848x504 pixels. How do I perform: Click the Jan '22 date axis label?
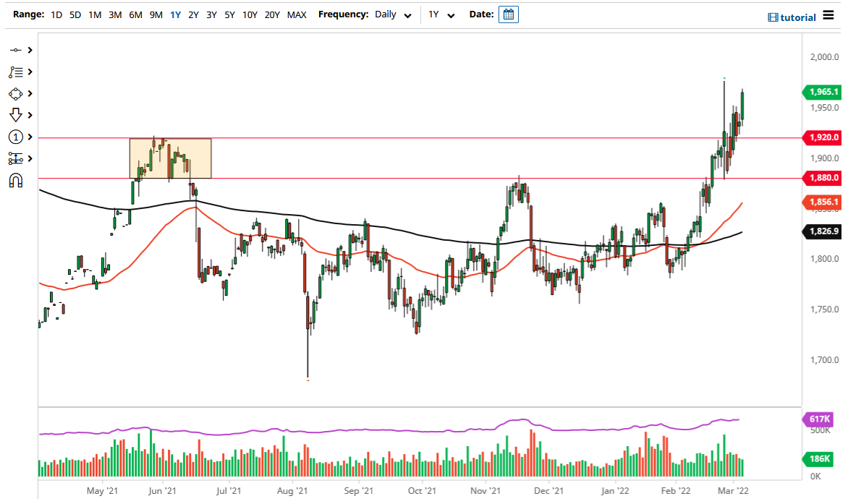pyautogui.click(x=615, y=490)
